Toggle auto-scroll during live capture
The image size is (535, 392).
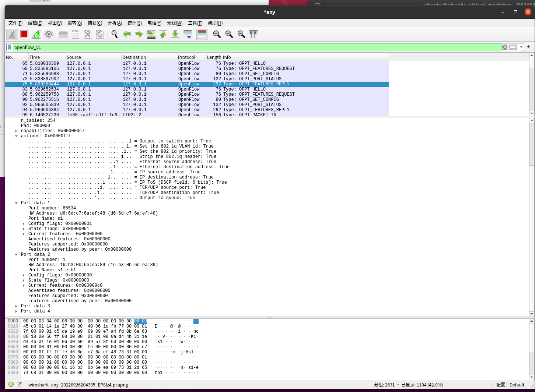[188, 34]
